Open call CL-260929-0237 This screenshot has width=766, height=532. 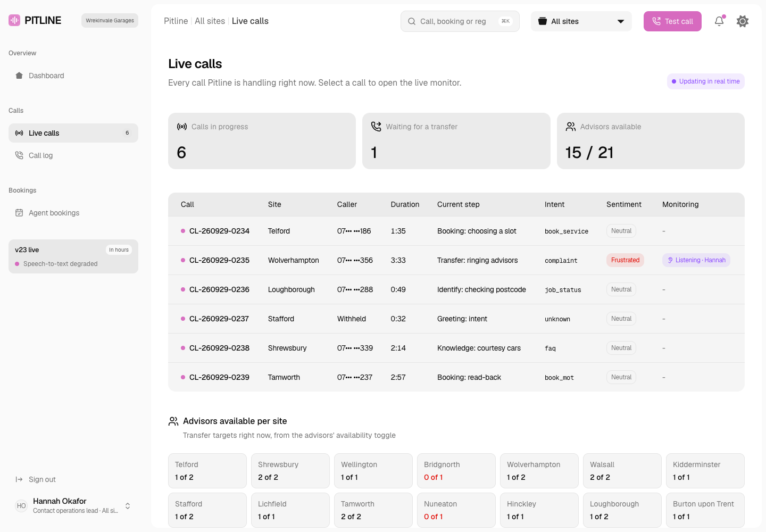(456, 319)
